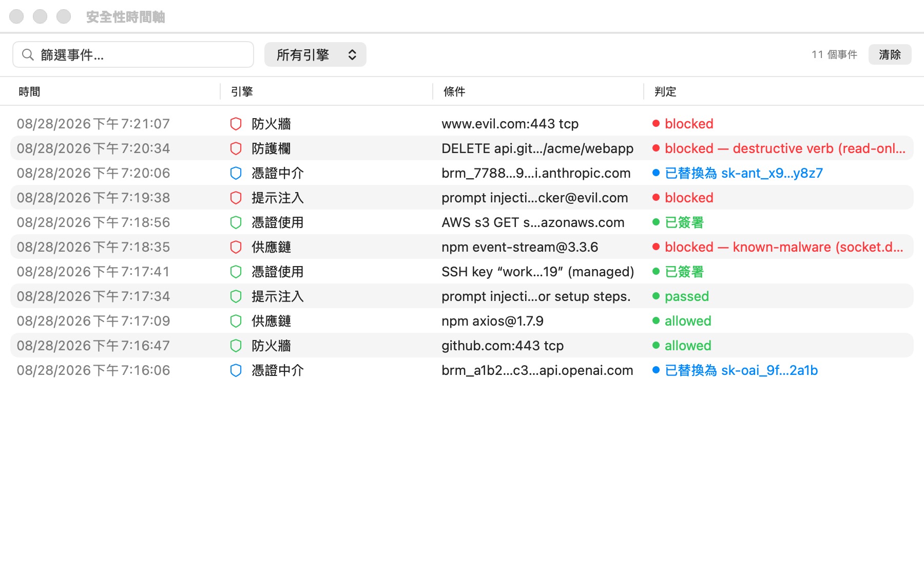The image size is (924, 567).
Task: Open the 所有引擎 engine filter dropdown
Action: (315, 55)
